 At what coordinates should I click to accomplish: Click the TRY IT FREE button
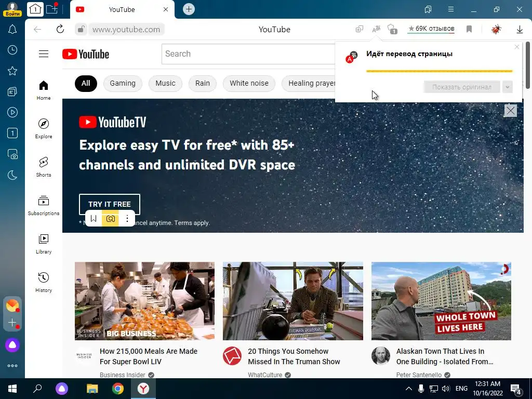pos(109,204)
